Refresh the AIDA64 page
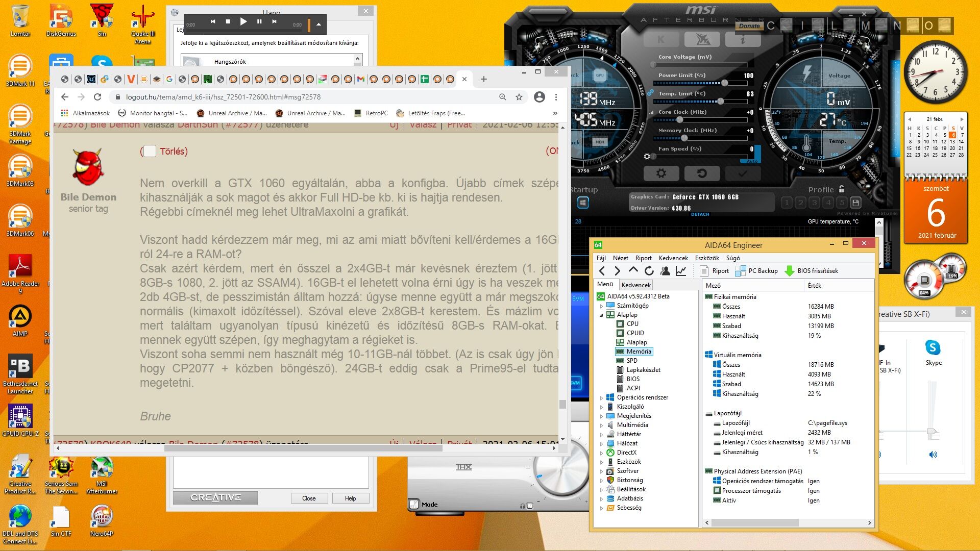Screen dimensions: 980x551 pos(649,271)
